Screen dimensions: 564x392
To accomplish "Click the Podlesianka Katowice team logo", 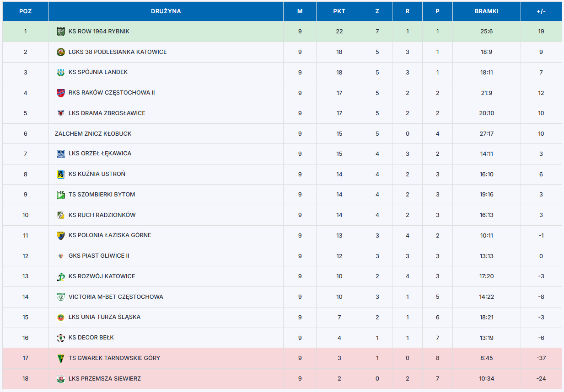I will point(60,52).
